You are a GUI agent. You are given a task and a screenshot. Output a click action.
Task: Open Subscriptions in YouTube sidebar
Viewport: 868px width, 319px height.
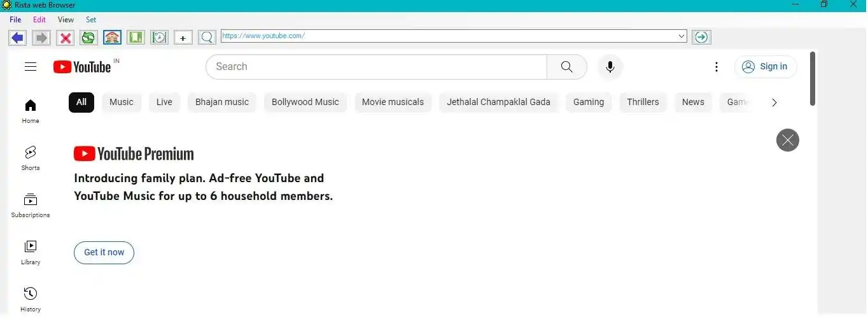click(31, 206)
